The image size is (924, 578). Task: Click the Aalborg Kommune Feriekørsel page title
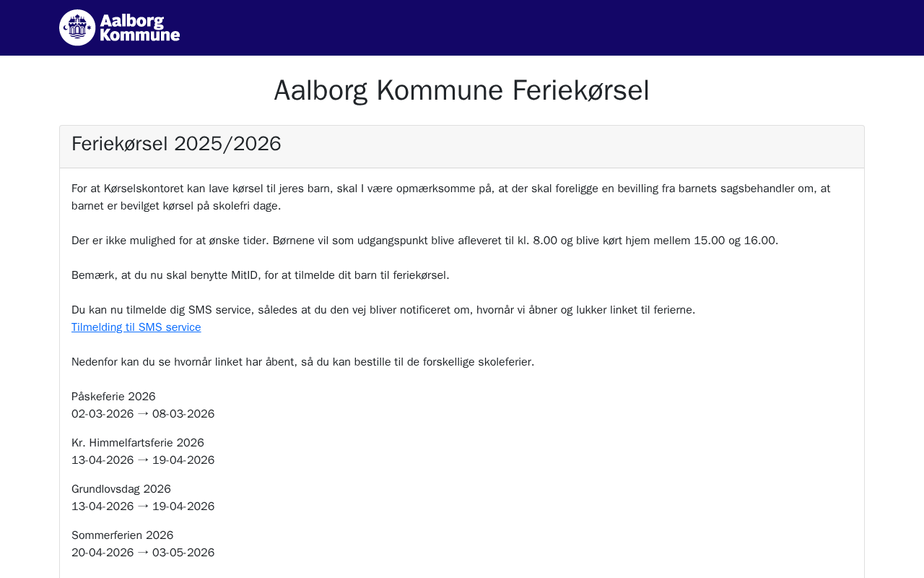point(461,90)
